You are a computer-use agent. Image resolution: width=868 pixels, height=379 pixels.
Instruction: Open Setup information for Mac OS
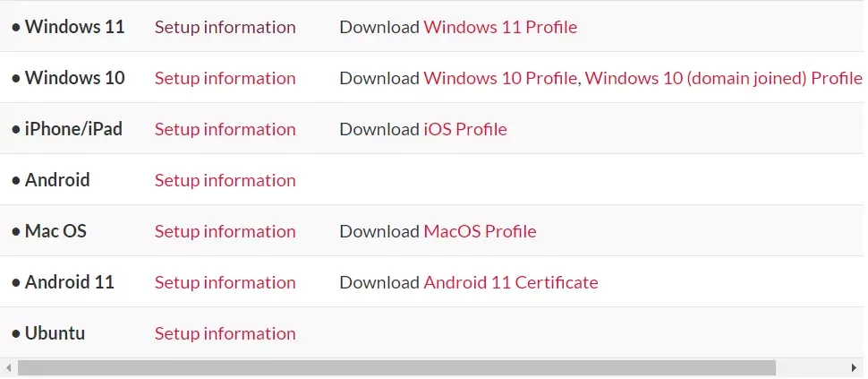[x=225, y=231]
